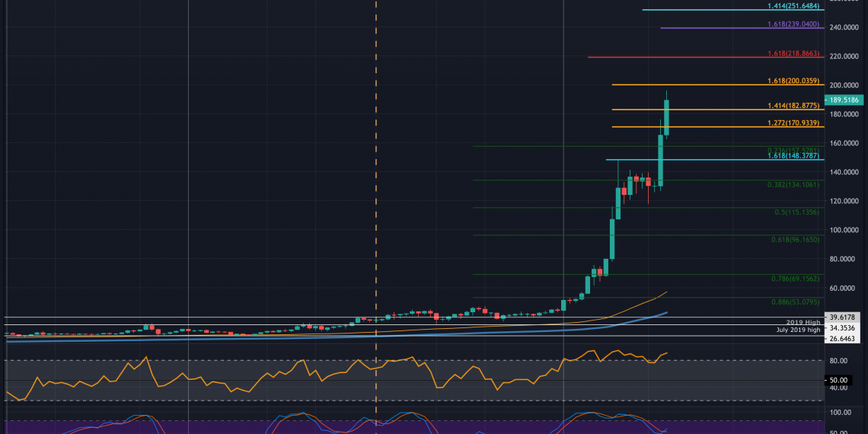The width and height of the screenshot is (868, 434).
Task: Select the green 0.382 (134.1061) retracement label
Action: pyautogui.click(x=793, y=184)
